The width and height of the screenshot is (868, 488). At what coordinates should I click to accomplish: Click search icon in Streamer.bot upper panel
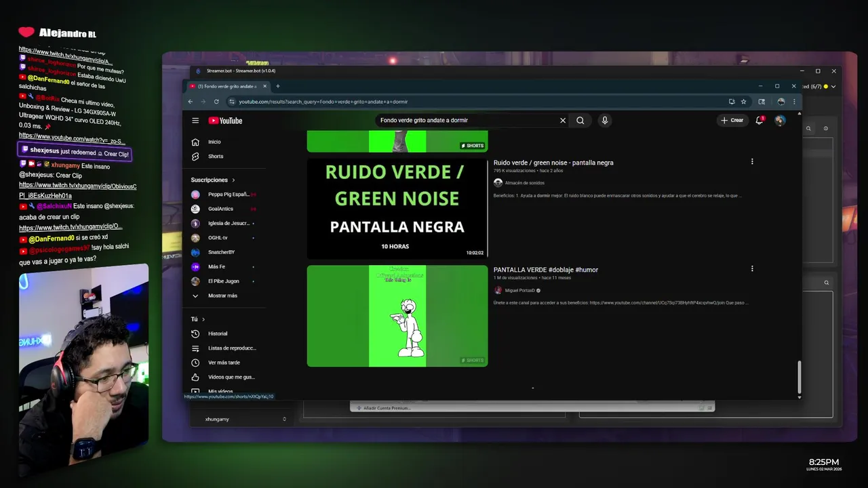(808, 128)
